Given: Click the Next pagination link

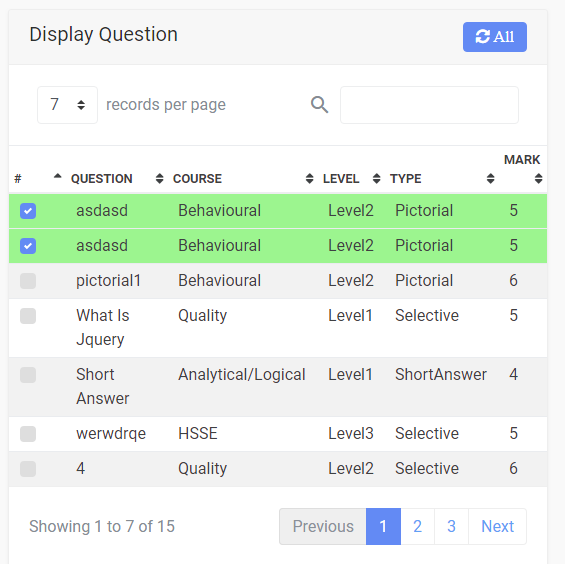Looking at the screenshot, I should coord(497,526).
